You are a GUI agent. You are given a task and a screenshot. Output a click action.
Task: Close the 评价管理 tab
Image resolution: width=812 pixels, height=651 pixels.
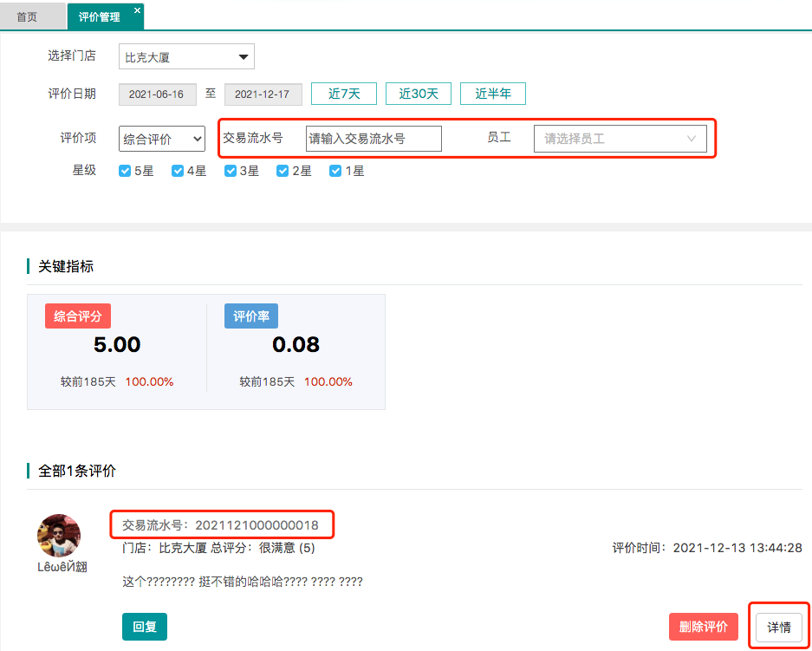[137, 10]
